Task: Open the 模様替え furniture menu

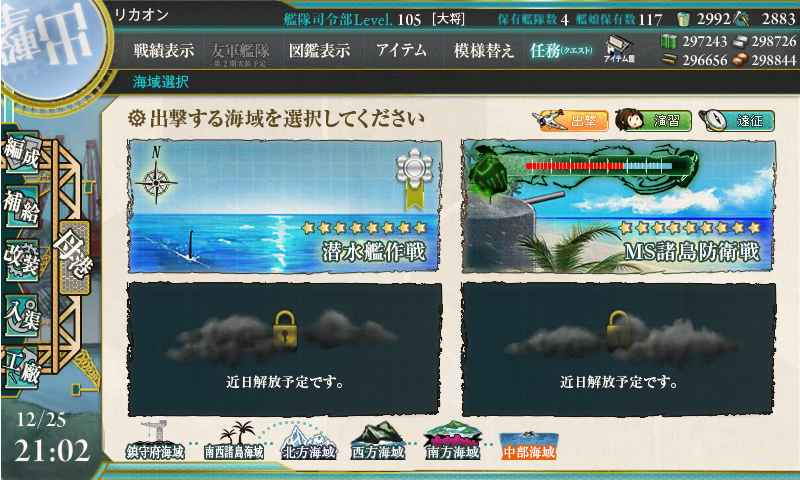Action: [x=484, y=50]
